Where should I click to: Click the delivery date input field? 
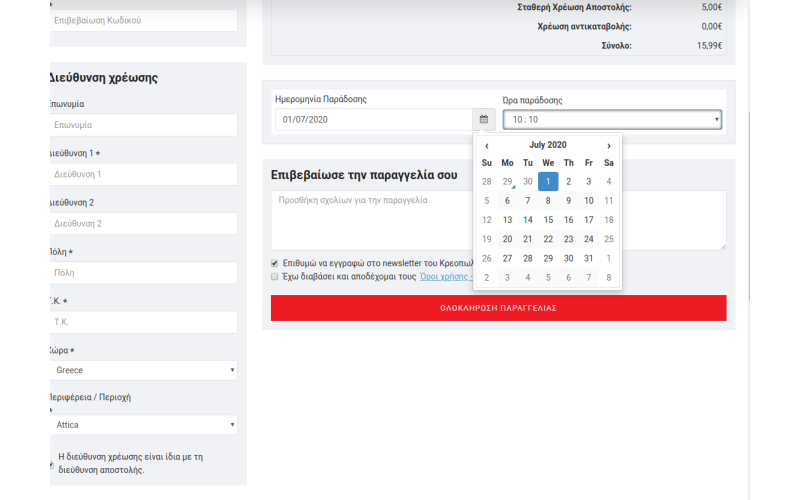373,120
